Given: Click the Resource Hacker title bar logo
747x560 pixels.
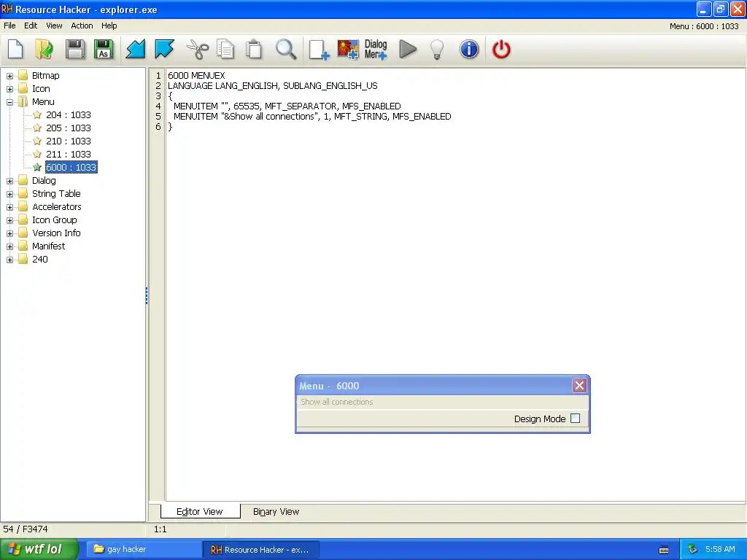Looking at the screenshot, I should [x=7, y=9].
